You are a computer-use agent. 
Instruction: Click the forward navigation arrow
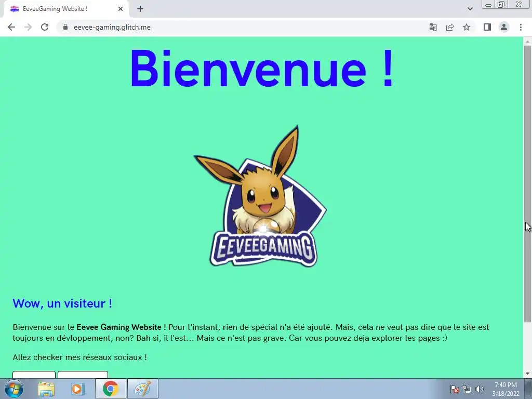pyautogui.click(x=28, y=27)
